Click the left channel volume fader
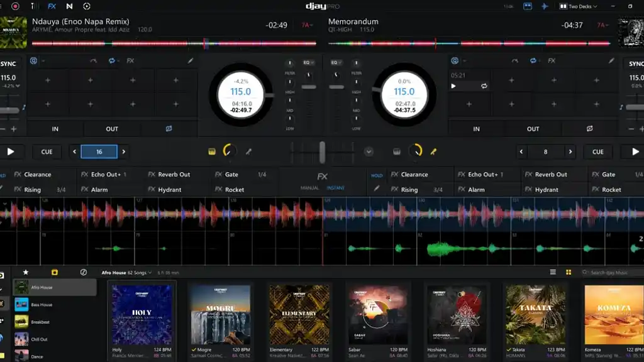 click(309, 87)
